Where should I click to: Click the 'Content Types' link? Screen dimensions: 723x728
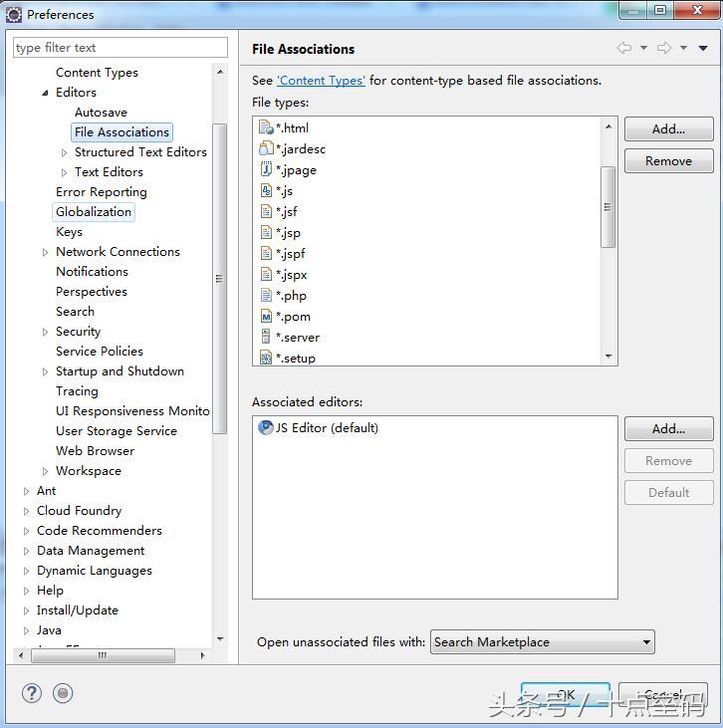point(321,81)
